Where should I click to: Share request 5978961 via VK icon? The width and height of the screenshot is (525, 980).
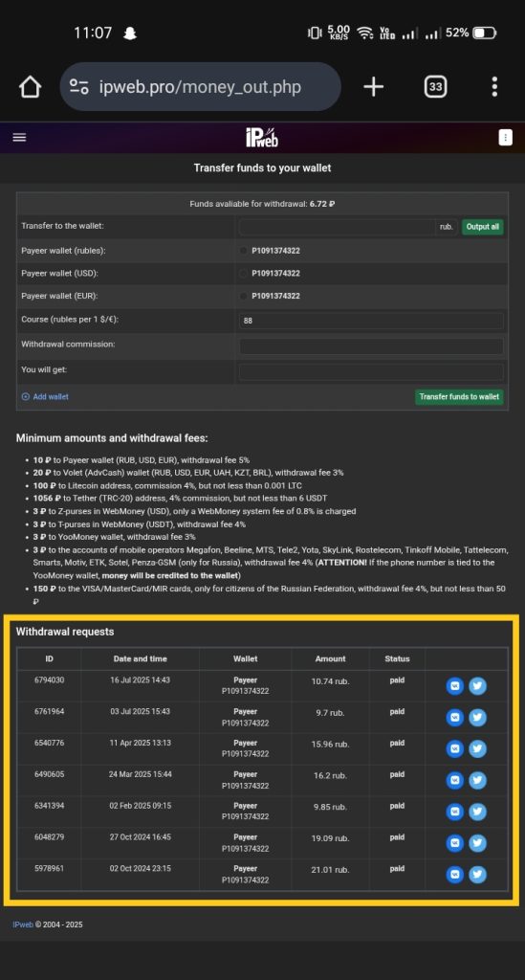455,875
